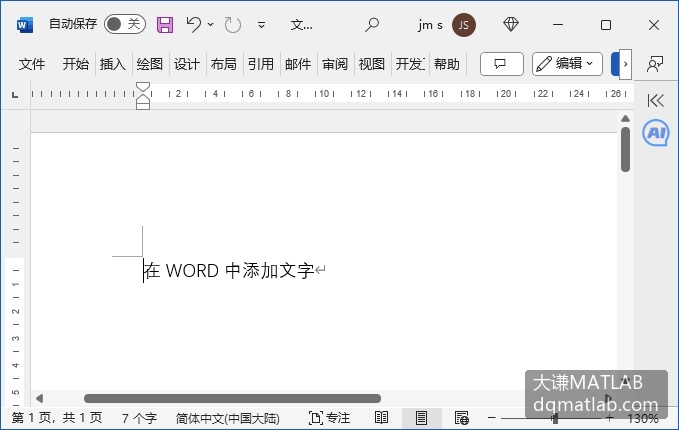The width and height of the screenshot is (679, 430).
Task: Switch to the 设计 (Design) tab
Action: click(x=187, y=64)
